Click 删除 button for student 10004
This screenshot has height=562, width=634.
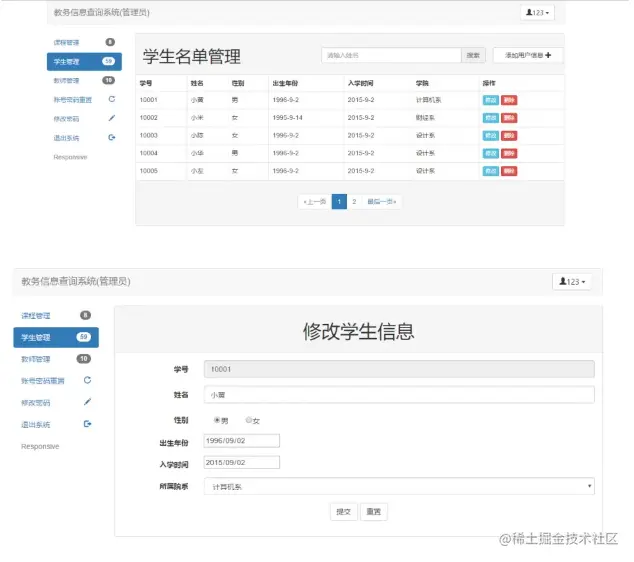pos(509,153)
